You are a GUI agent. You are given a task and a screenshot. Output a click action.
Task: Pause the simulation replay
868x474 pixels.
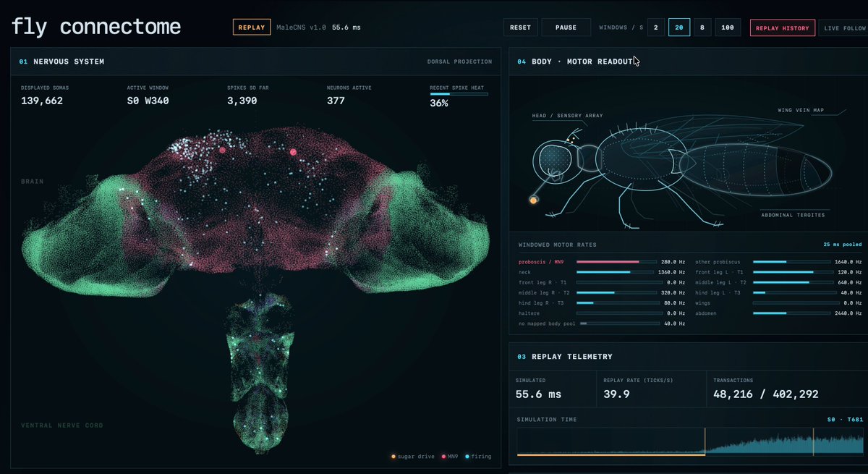pyautogui.click(x=566, y=27)
